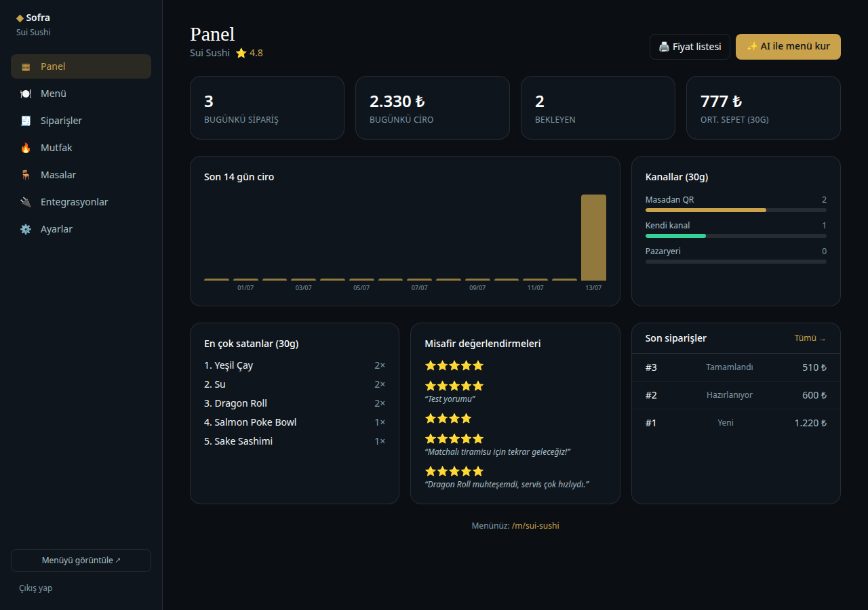868x610 pixels.
Task: Click the Sofra diamond logo
Action: click(20, 18)
